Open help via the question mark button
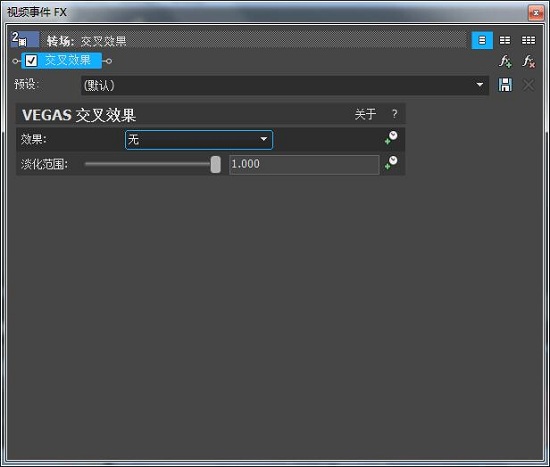The width and height of the screenshot is (550, 467). coord(395,114)
